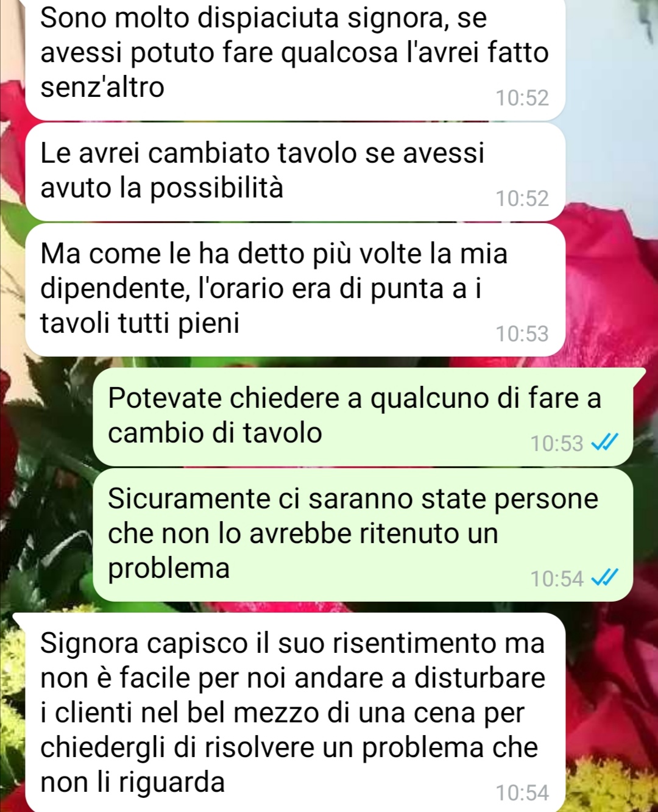This screenshot has width=658, height=812.
Task: Tap the 10:53 timestamp on the green bubble
Action: click(x=557, y=443)
